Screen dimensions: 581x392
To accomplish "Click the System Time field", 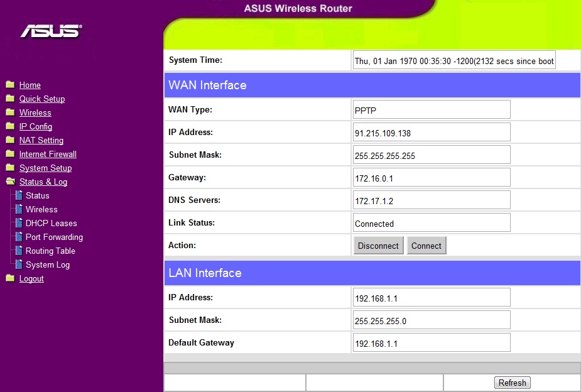I will [x=454, y=60].
